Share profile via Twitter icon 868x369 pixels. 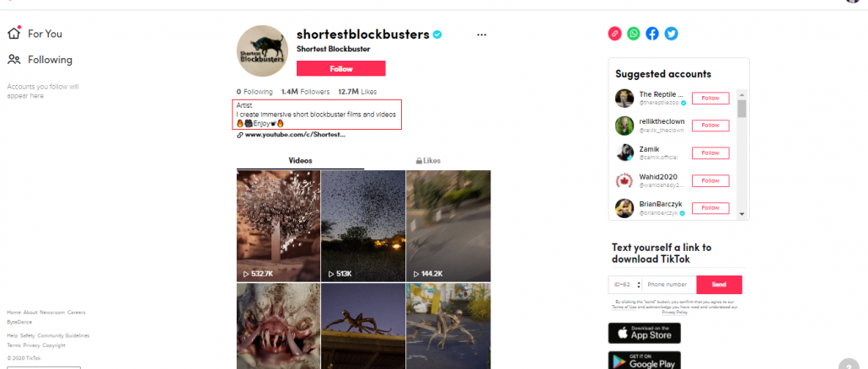tap(671, 34)
